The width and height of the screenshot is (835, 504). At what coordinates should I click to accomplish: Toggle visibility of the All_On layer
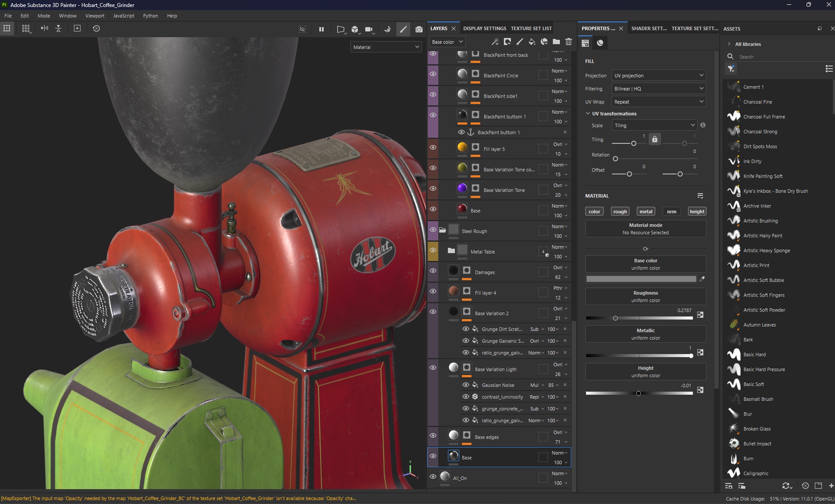(x=433, y=476)
